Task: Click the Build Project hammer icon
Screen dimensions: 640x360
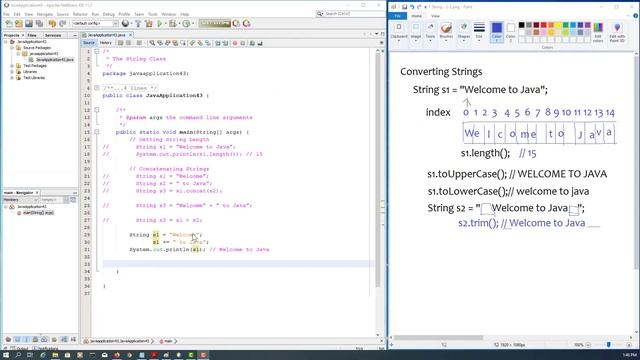Action: (x=138, y=24)
